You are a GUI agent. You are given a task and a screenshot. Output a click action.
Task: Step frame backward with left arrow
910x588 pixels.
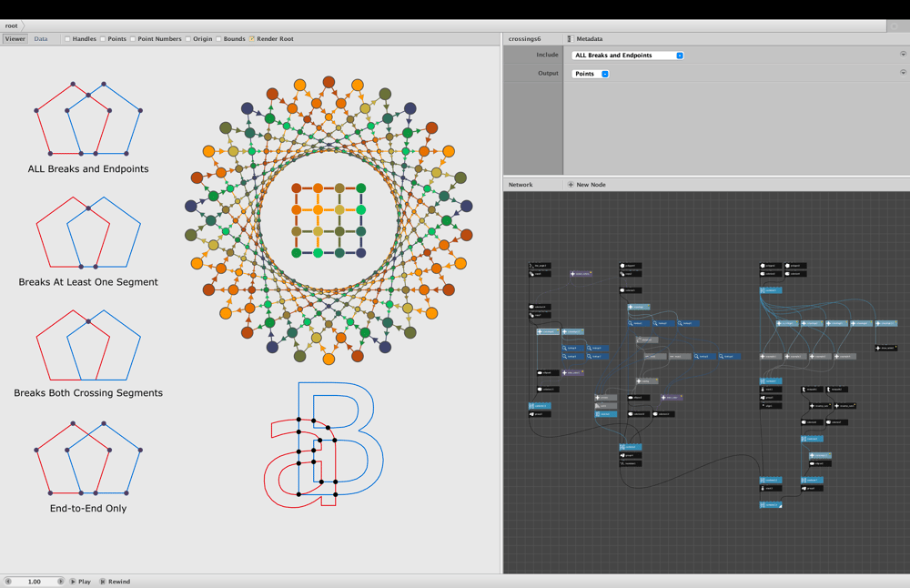pos(8,581)
